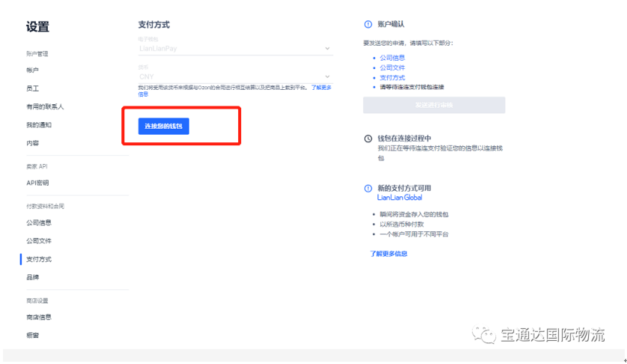
Task: Click the info icon beside 新的支付方式可用
Action: pyautogui.click(x=368, y=188)
